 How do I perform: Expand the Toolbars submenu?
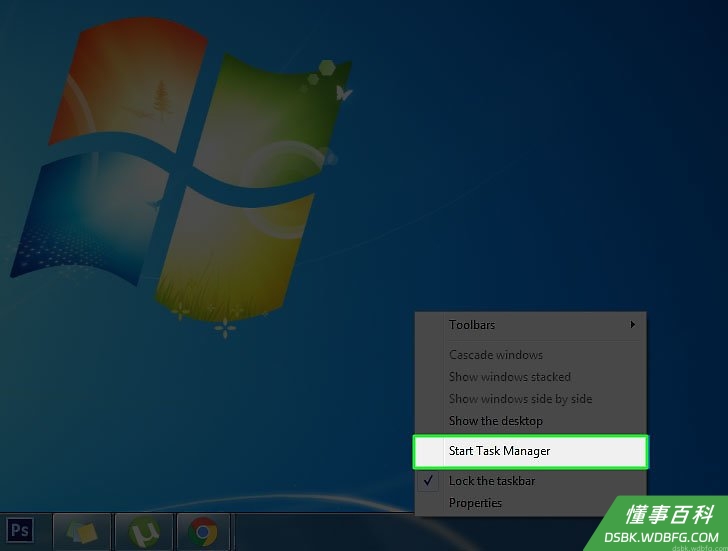(x=530, y=325)
